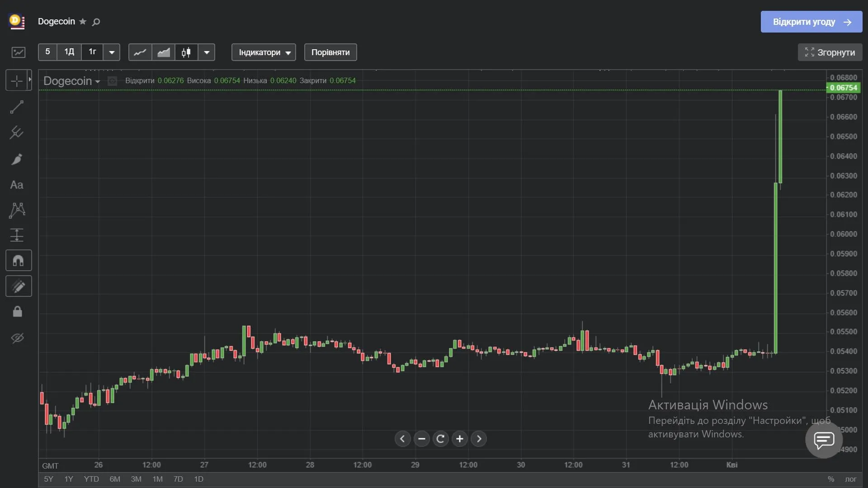
Task: Toggle stay-in-drawing-mode pencil button
Action: tap(19, 286)
